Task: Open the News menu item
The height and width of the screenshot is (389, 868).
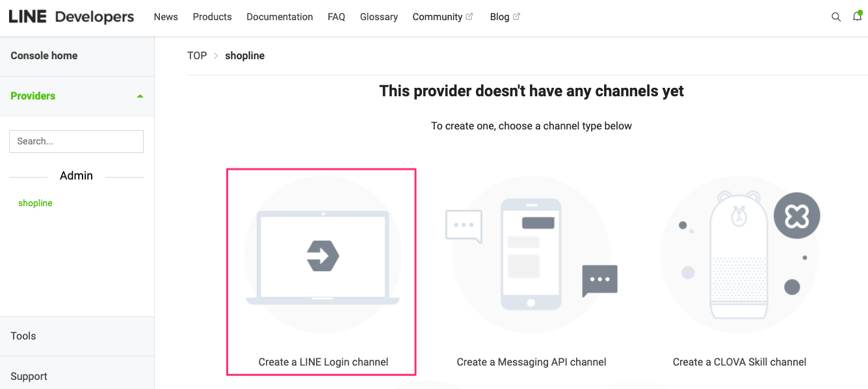Action: tap(166, 17)
